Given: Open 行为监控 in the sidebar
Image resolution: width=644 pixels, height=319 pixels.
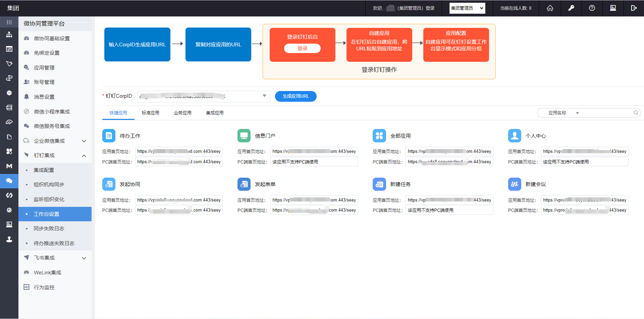Looking at the screenshot, I should 55,287.
